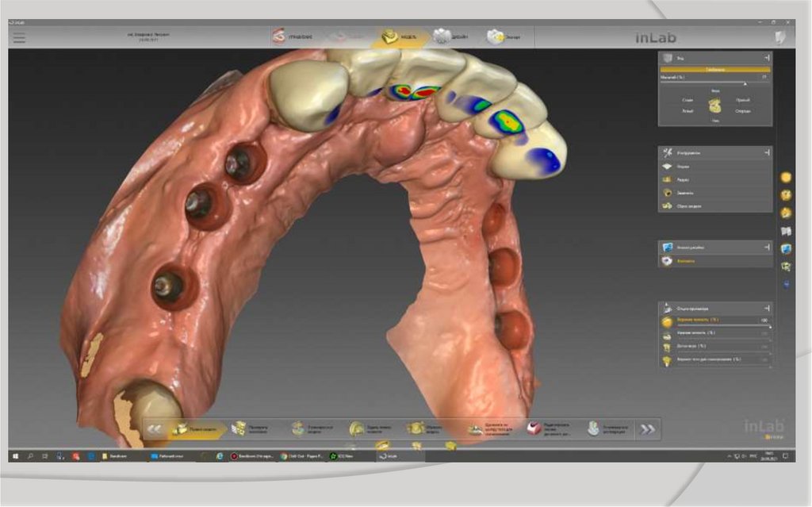This screenshot has height=507, width=812.
Task: Select the view direction label below the view cube
Action: coord(715,121)
